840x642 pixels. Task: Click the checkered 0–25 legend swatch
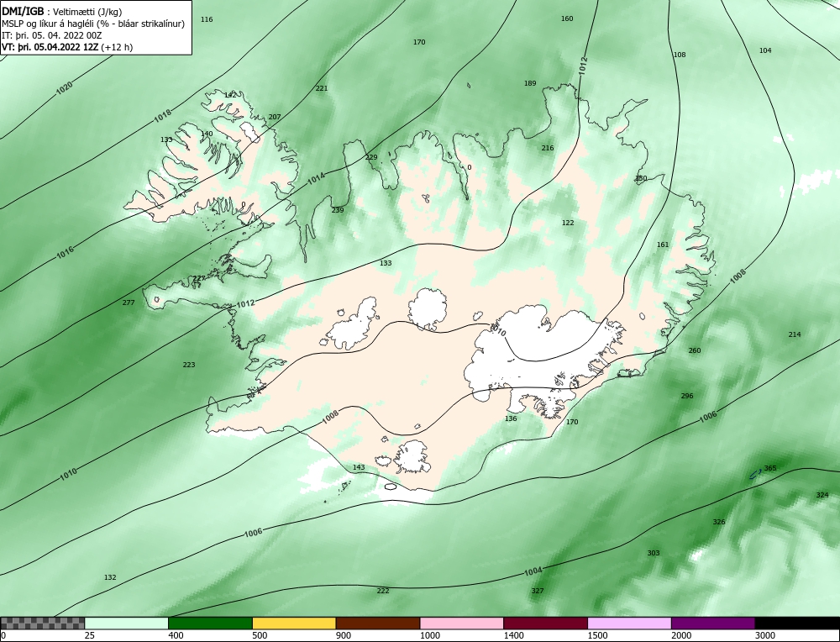(x=42, y=624)
